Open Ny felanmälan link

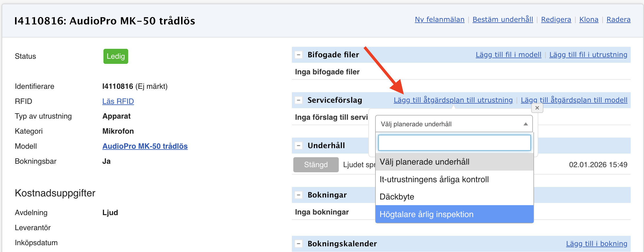(440, 20)
